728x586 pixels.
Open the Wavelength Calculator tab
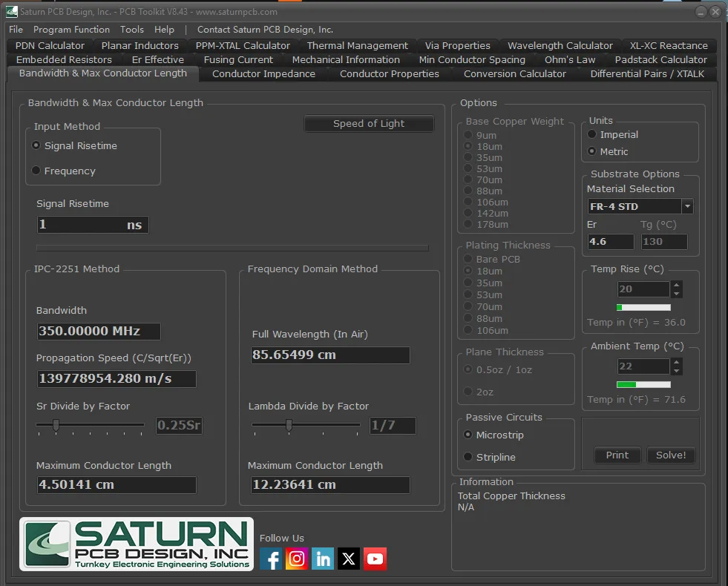pos(560,45)
